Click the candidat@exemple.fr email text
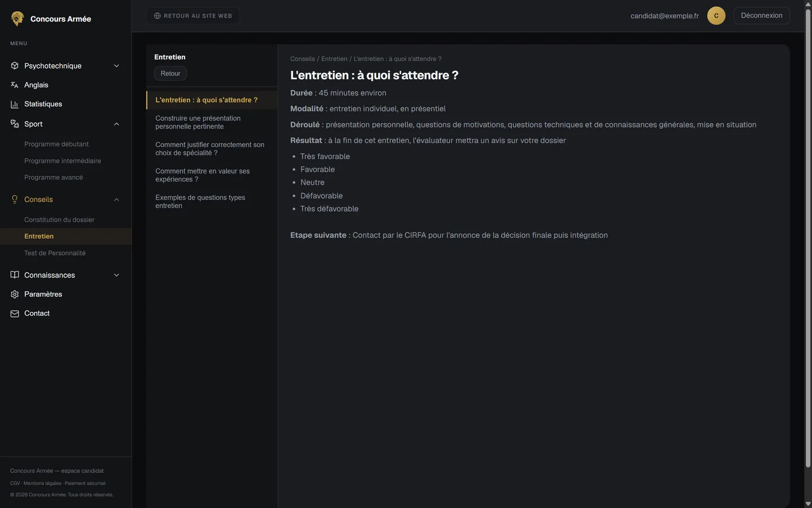The width and height of the screenshot is (812, 508). point(664,16)
